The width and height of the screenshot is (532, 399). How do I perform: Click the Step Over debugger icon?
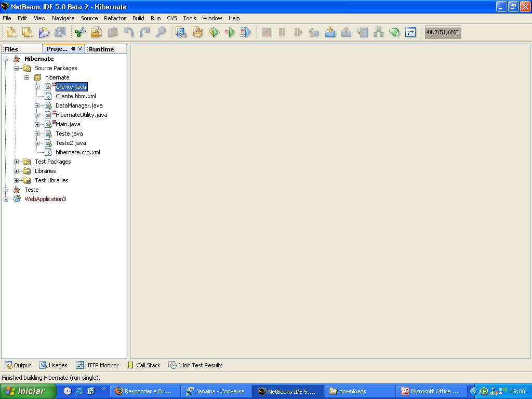[x=314, y=32]
